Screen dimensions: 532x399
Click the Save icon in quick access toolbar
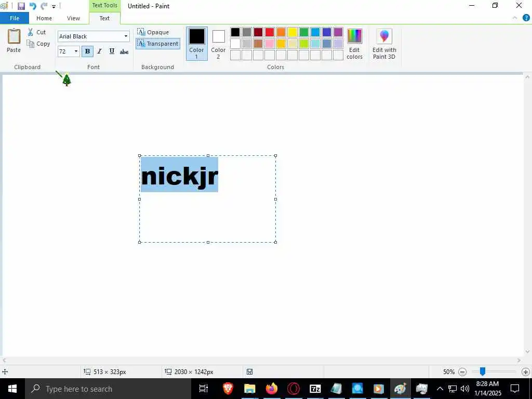point(21,6)
